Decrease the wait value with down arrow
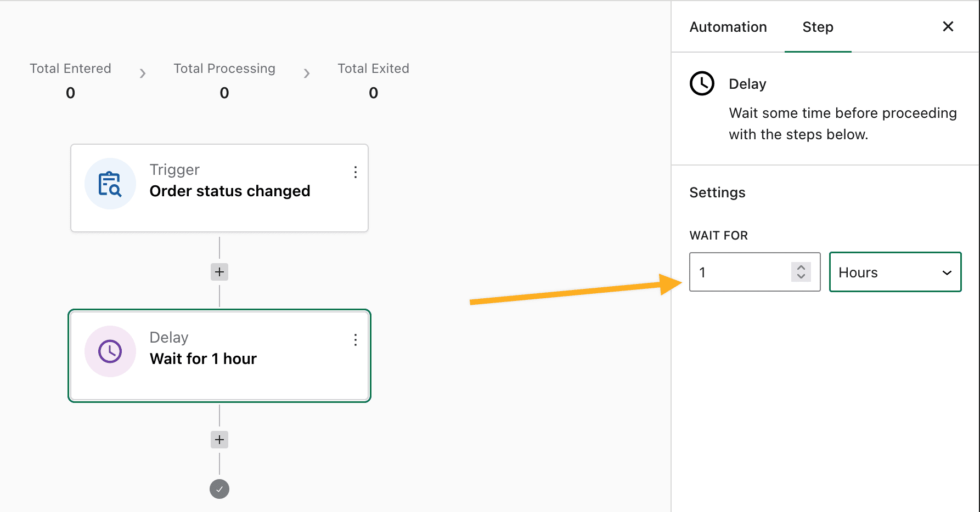980x512 pixels. pos(801,276)
